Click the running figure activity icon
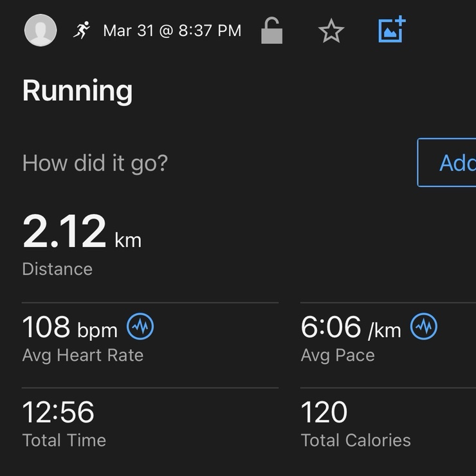The width and height of the screenshot is (476, 476). (x=82, y=30)
